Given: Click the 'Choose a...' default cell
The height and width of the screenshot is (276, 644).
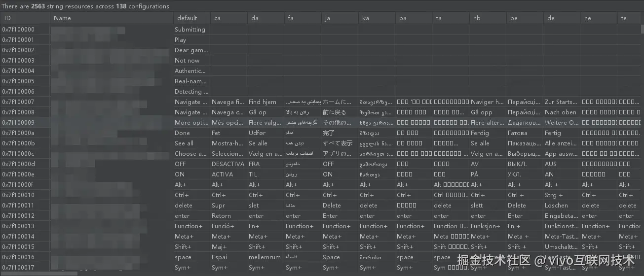Looking at the screenshot, I should [192, 154].
